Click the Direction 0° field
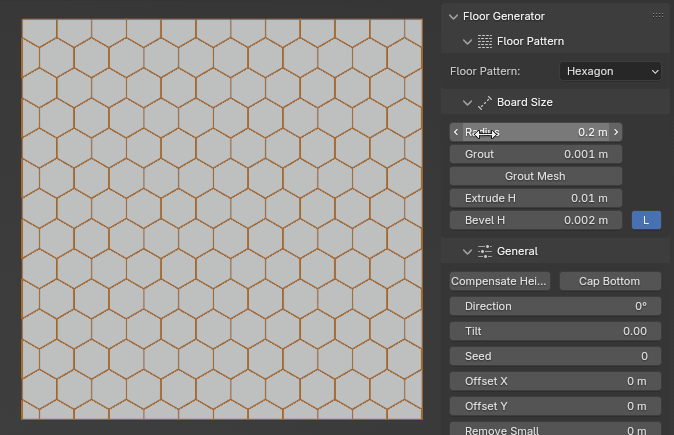The height and width of the screenshot is (435, 674). (x=555, y=306)
